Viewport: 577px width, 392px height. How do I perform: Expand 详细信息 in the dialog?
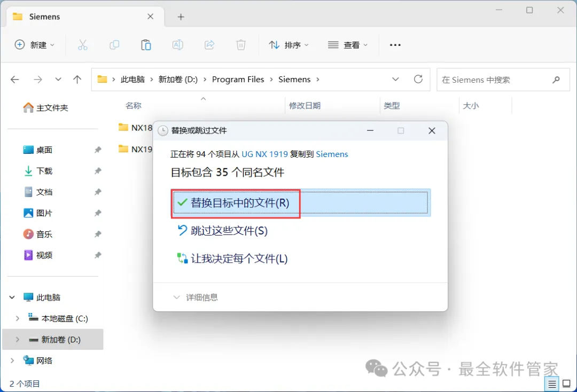(196, 297)
